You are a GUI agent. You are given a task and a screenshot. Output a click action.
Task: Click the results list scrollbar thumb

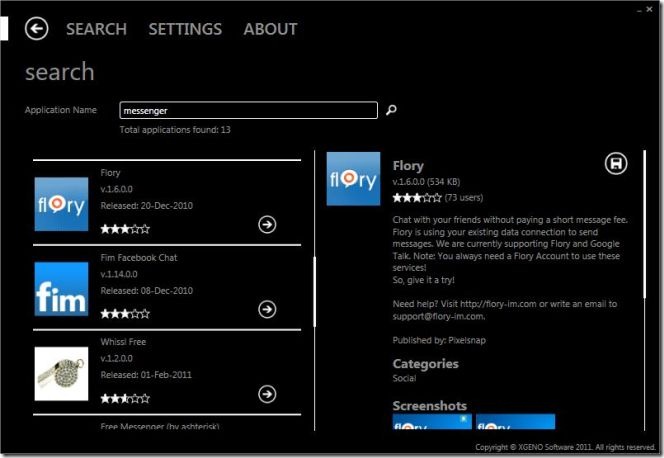315,292
